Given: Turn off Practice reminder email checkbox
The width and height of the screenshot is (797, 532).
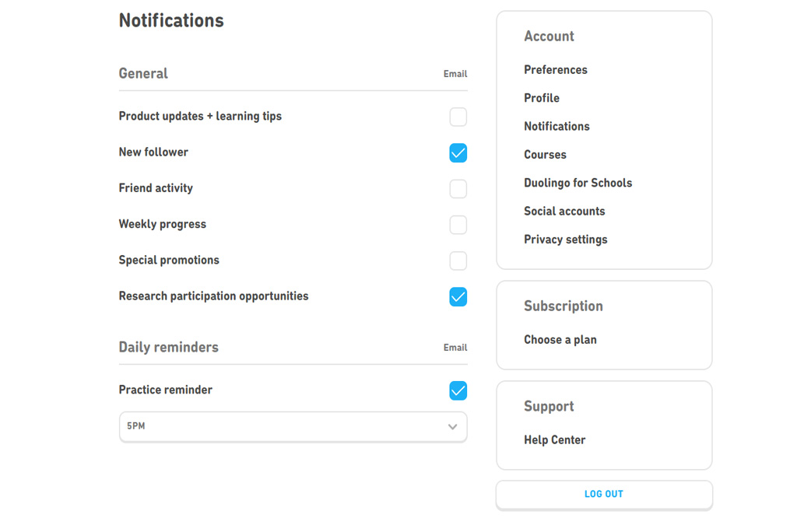Looking at the screenshot, I should [x=458, y=390].
